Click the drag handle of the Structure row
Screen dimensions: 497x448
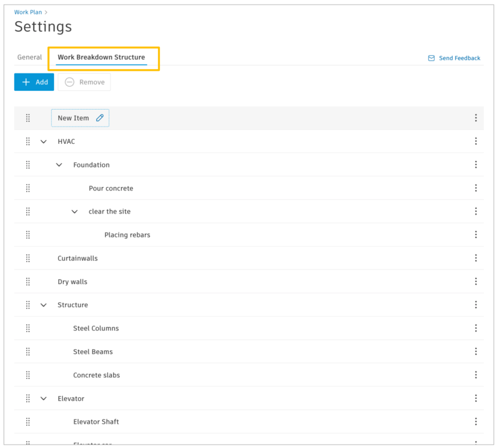point(28,305)
